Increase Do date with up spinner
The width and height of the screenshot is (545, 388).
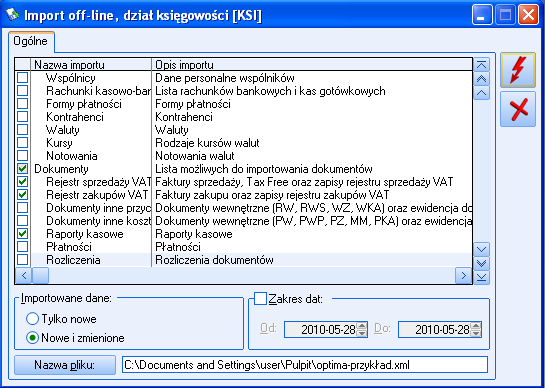(x=476, y=326)
